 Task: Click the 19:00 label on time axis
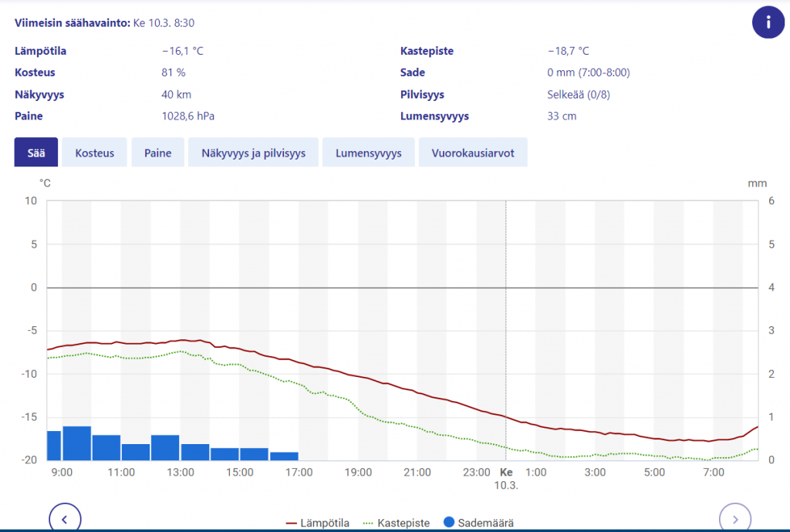(x=358, y=472)
